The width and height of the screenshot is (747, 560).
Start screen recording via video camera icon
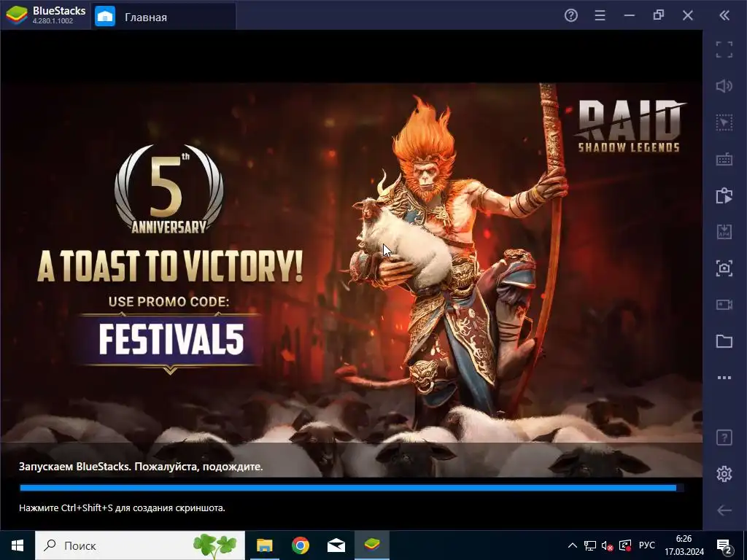point(724,305)
